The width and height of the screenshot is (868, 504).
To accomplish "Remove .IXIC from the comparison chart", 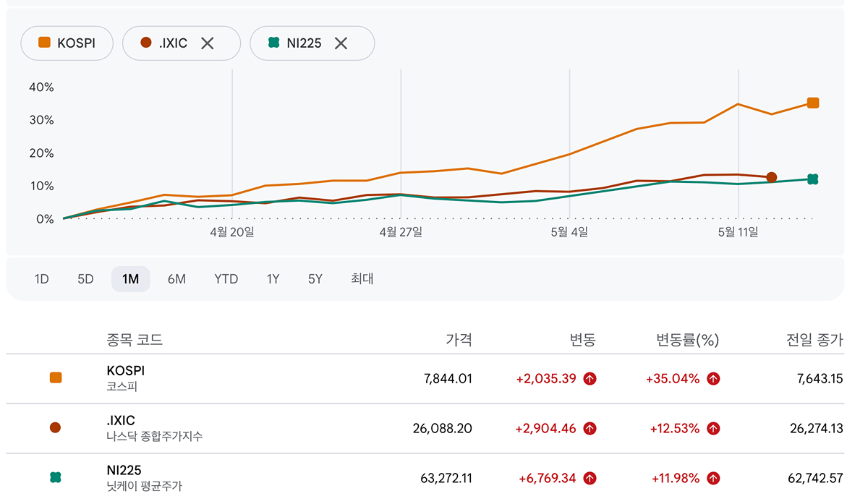I will (x=208, y=43).
